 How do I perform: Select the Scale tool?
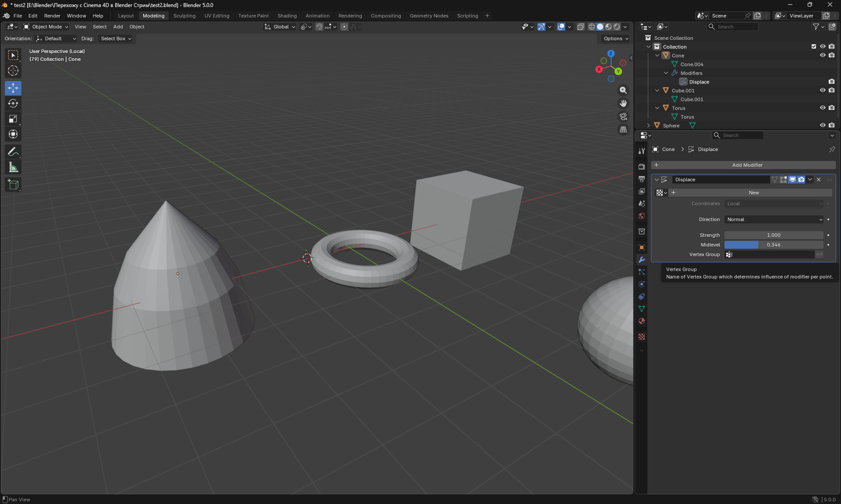tap(13, 119)
